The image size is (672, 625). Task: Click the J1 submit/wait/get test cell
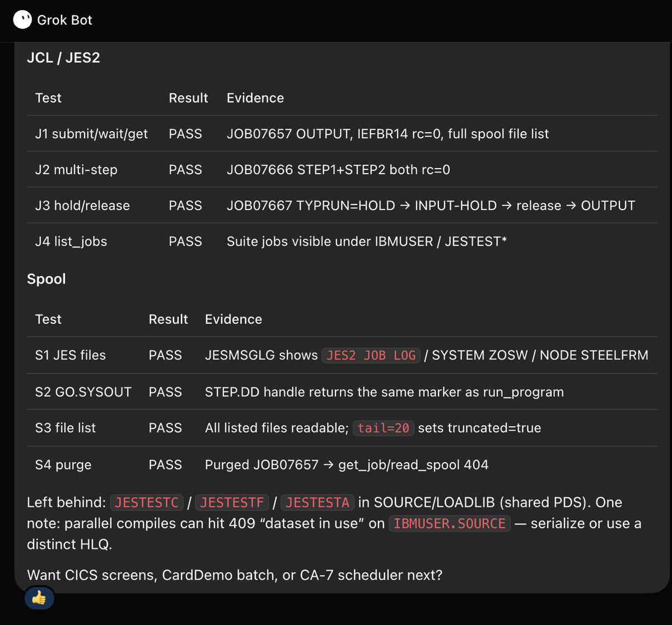(91, 134)
